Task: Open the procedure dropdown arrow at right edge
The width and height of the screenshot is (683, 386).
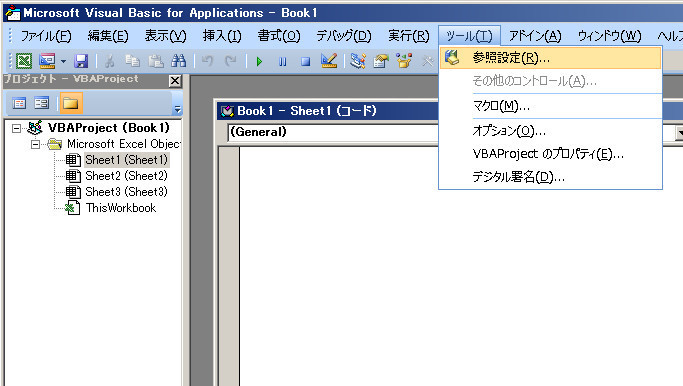Action: click(679, 132)
